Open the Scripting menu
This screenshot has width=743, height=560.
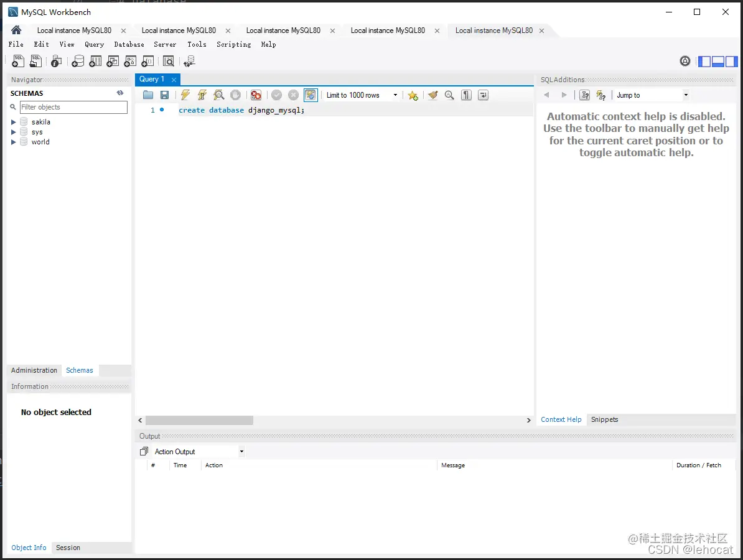point(233,44)
